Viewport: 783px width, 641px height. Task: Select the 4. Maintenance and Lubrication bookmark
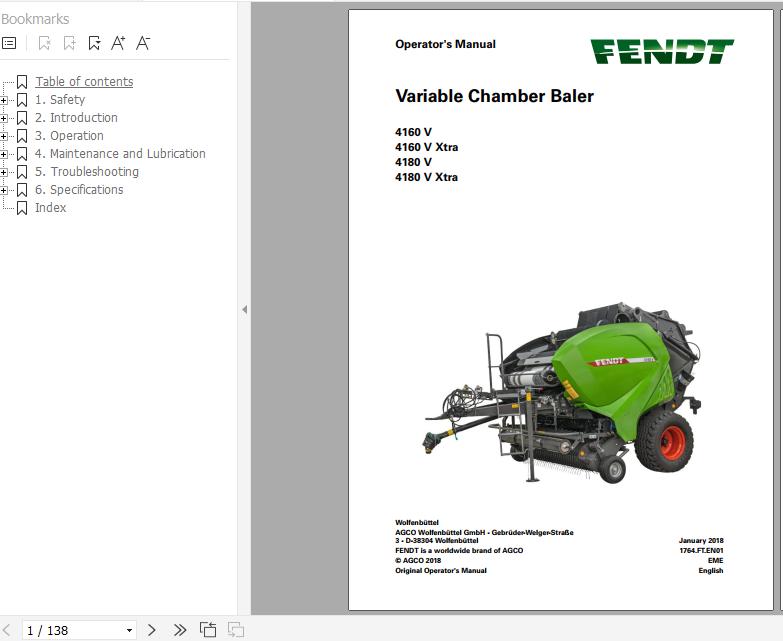[x=120, y=153]
